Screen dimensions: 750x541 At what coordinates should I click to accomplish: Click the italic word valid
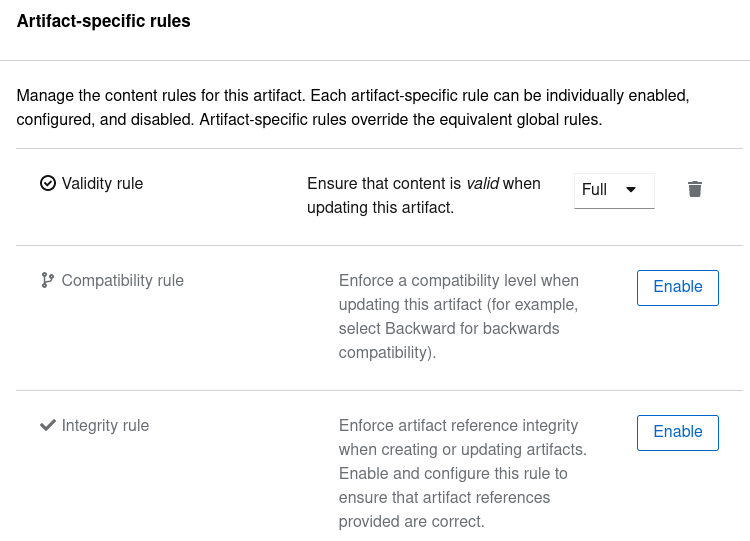482,184
